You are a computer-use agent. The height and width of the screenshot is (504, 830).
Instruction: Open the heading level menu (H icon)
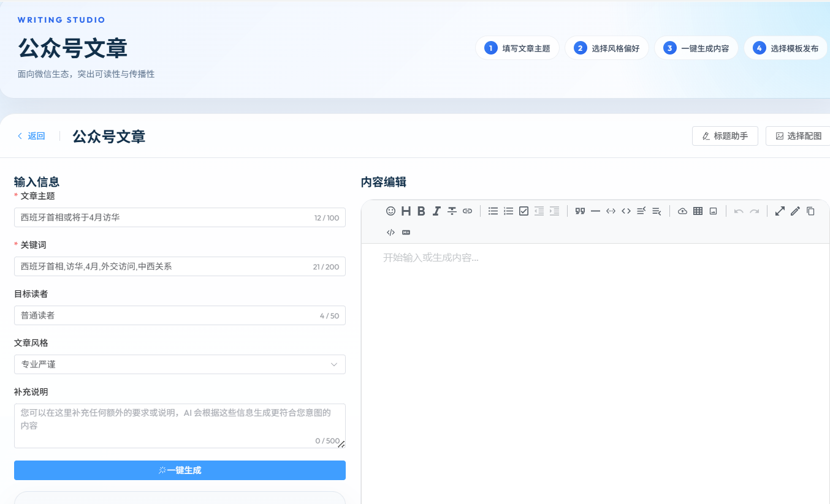tap(406, 211)
